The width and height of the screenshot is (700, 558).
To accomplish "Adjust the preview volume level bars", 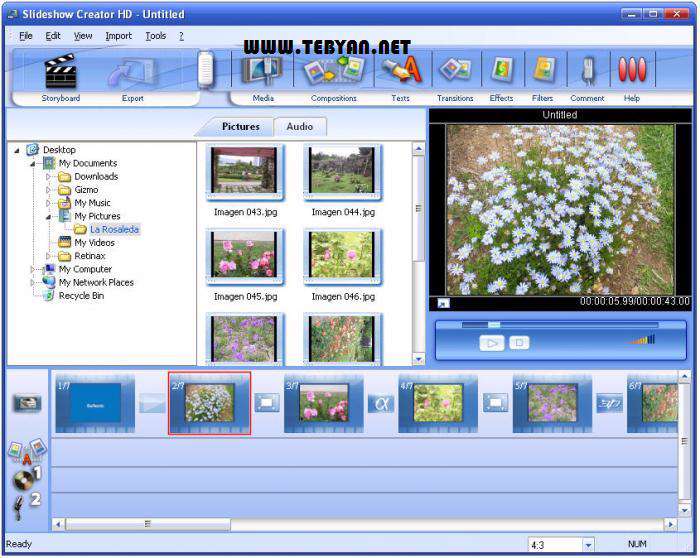I will (x=642, y=340).
